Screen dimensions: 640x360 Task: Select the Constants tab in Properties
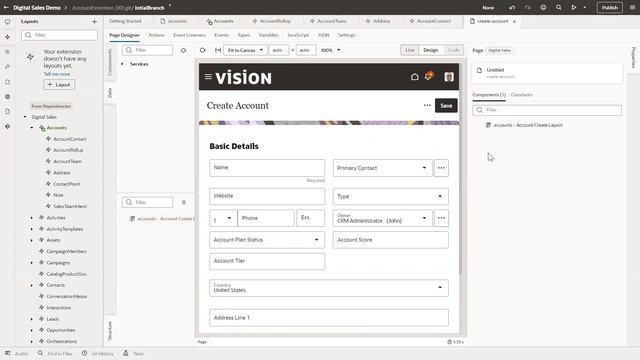pyautogui.click(x=522, y=95)
